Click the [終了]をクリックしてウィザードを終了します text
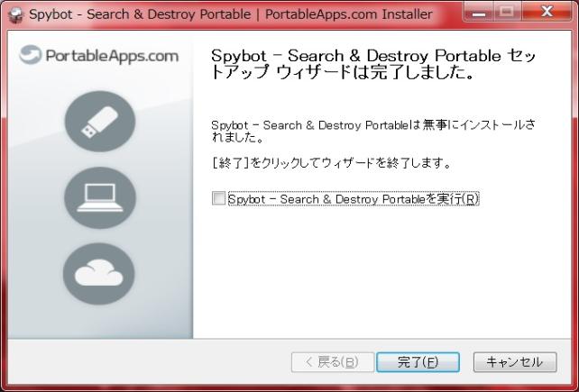579x392 pixels. coord(331,163)
